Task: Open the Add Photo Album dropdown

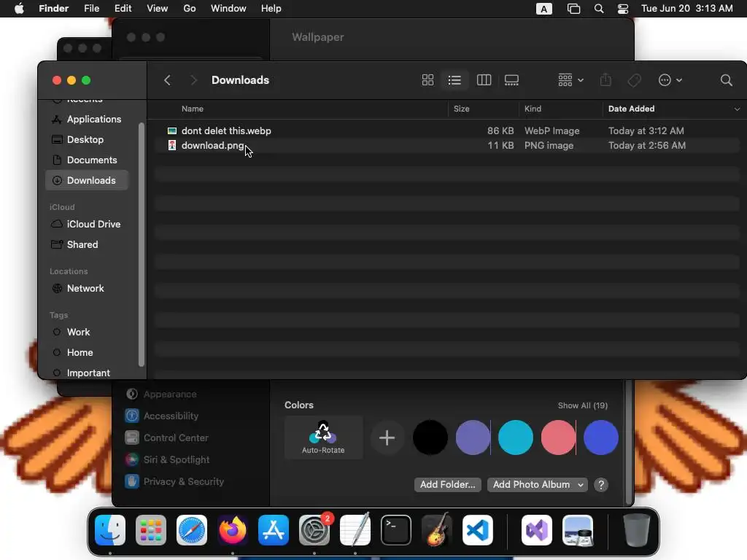Action: [538, 484]
